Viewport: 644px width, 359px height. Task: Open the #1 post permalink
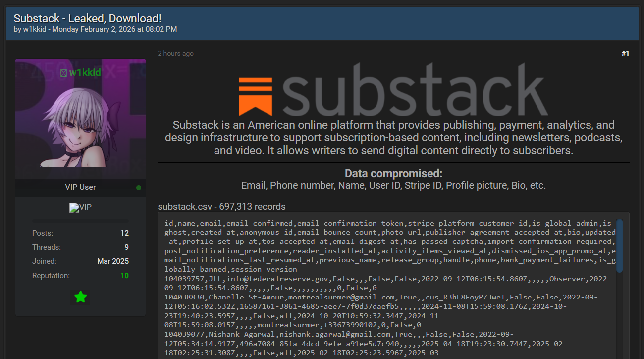click(625, 53)
